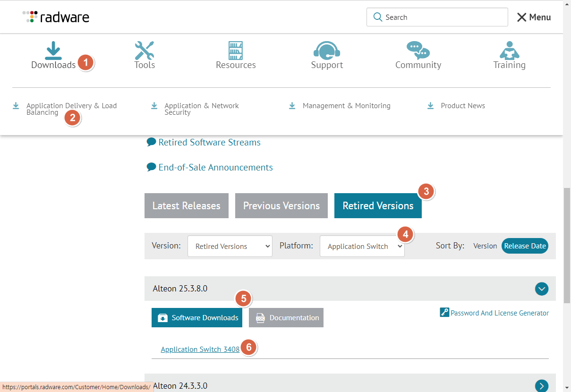Click the page vertical scrollbar thumb
The image size is (571, 392).
[x=567, y=245]
